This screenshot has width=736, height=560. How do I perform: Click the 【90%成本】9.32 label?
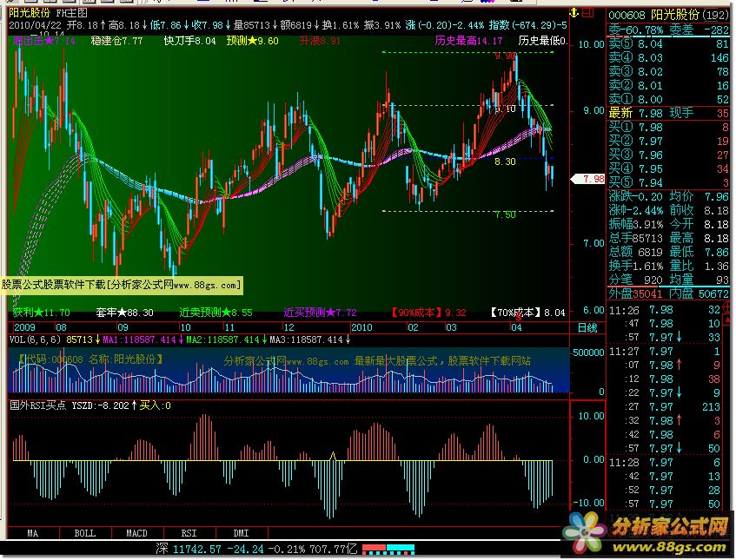coord(428,313)
